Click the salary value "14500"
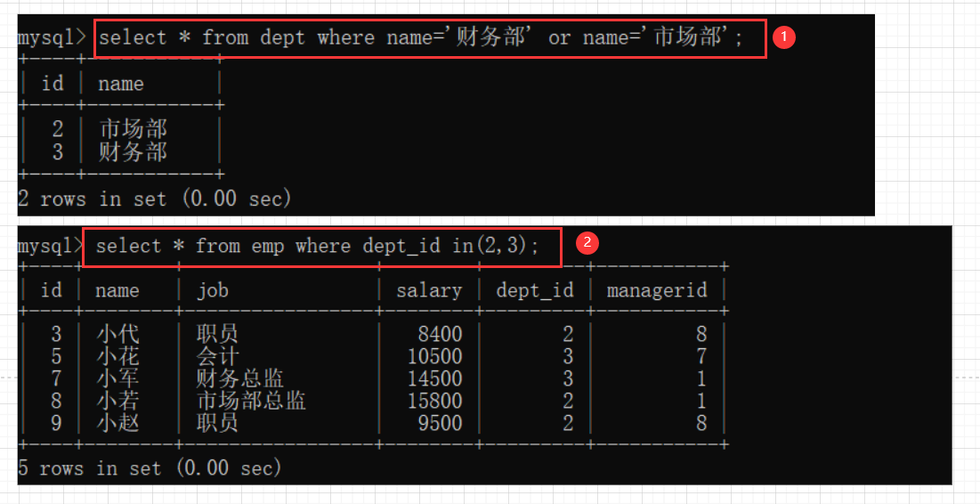The width and height of the screenshot is (980, 504). pos(435,378)
